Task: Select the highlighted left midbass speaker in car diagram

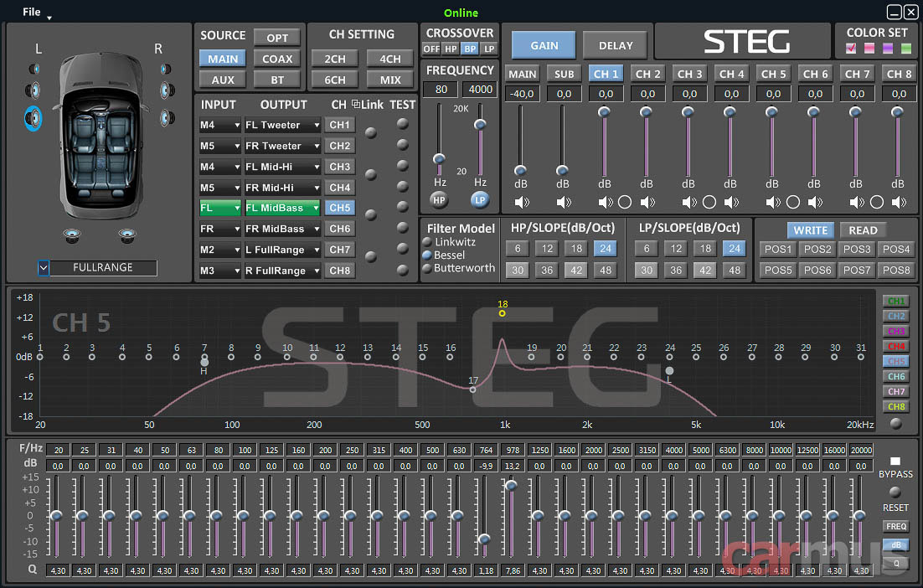Action: pyautogui.click(x=33, y=118)
